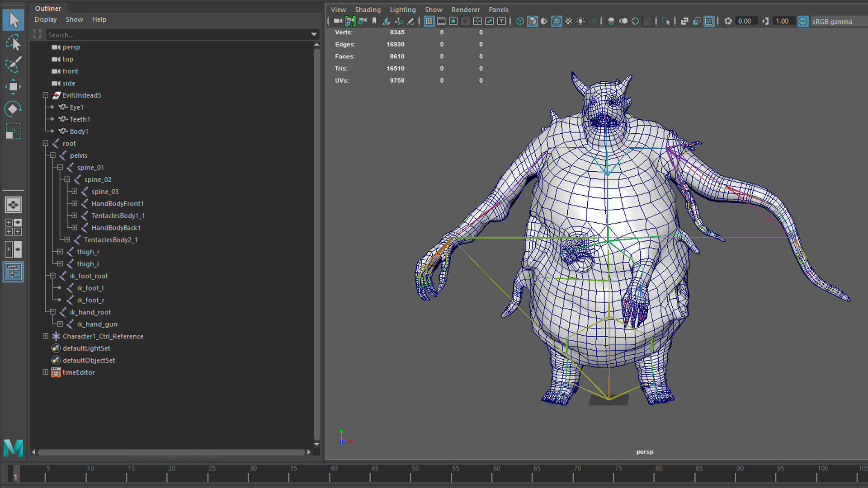The width and height of the screenshot is (868, 488).
Task: Toggle the camera lock icon
Action: pyautogui.click(x=350, y=21)
